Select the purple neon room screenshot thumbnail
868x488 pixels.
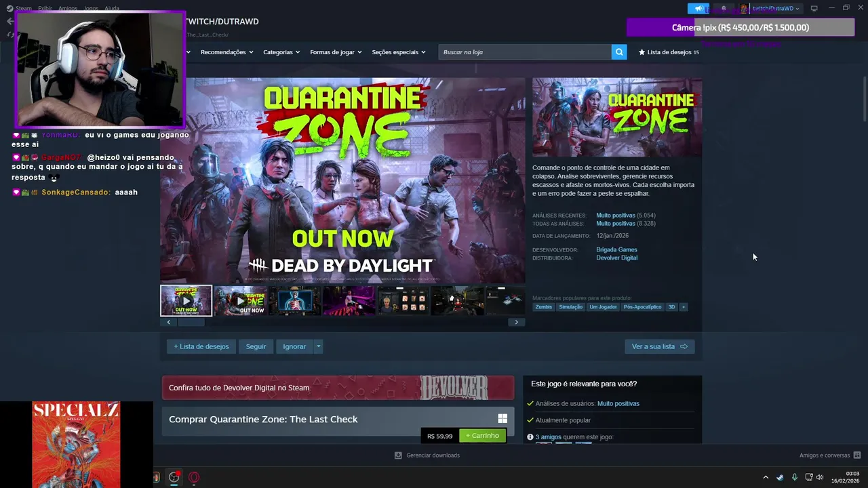pyautogui.click(x=349, y=300)
